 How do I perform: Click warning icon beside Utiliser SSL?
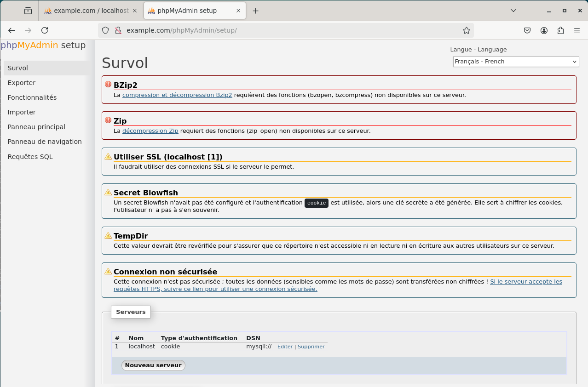108,156
